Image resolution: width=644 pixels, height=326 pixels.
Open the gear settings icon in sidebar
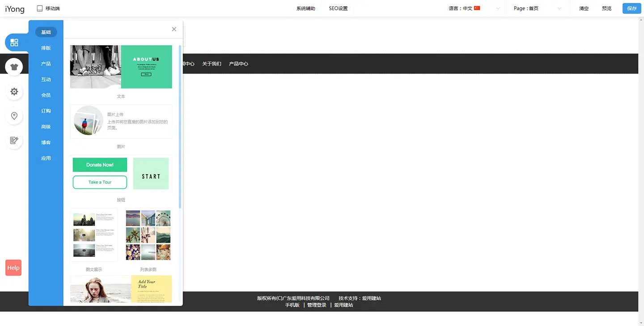[x=14, y=92]
